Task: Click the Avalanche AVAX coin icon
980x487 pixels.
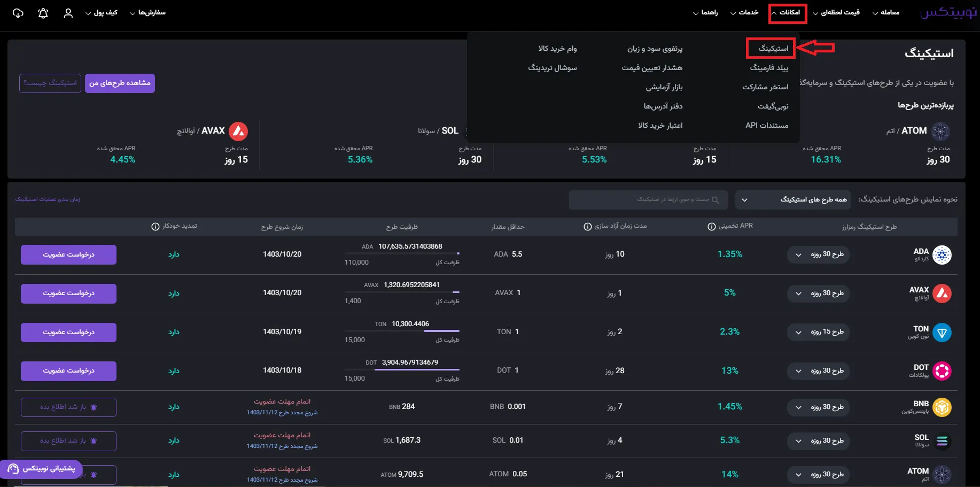Action: pyautogui.click(x=942, y=293)
